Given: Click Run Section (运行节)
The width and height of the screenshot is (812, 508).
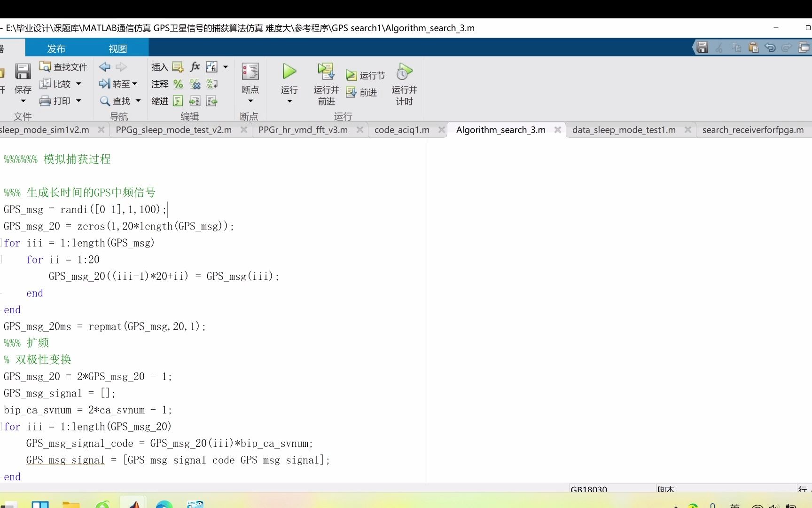Looking at the screenshot, I should pos(365,75).
